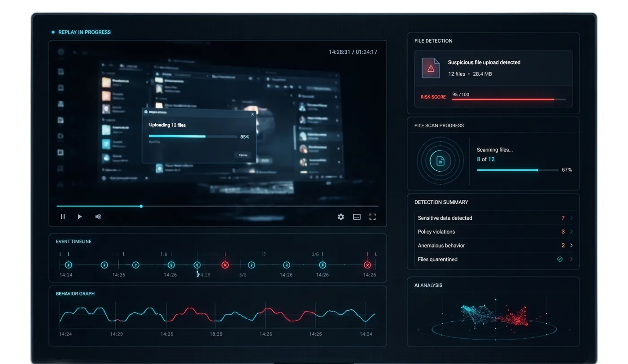Select red X marker at timeline end
628x364 pixels.
367,265
